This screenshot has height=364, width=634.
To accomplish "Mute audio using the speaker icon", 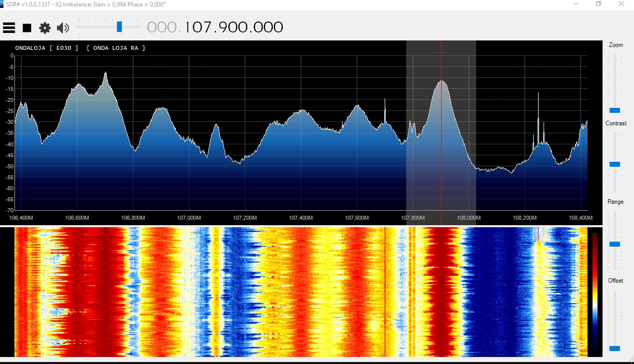I will tap(62, 28).
